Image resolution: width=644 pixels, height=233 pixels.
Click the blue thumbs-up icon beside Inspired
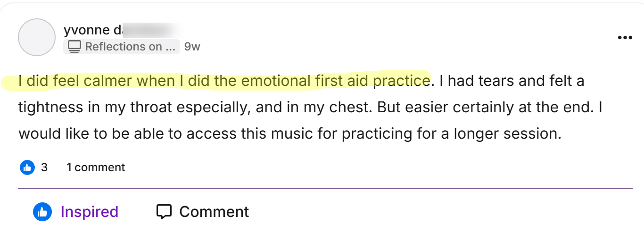pyautogui.click(x=42, y=212)
